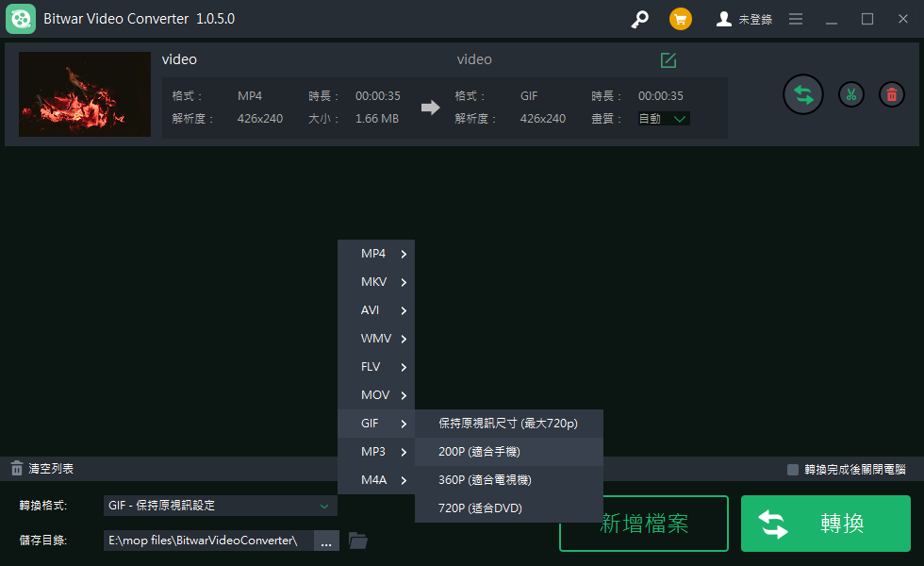Edit the output file name with pencil icon
This screenshot has width=924, height=566.
point(668,59)
